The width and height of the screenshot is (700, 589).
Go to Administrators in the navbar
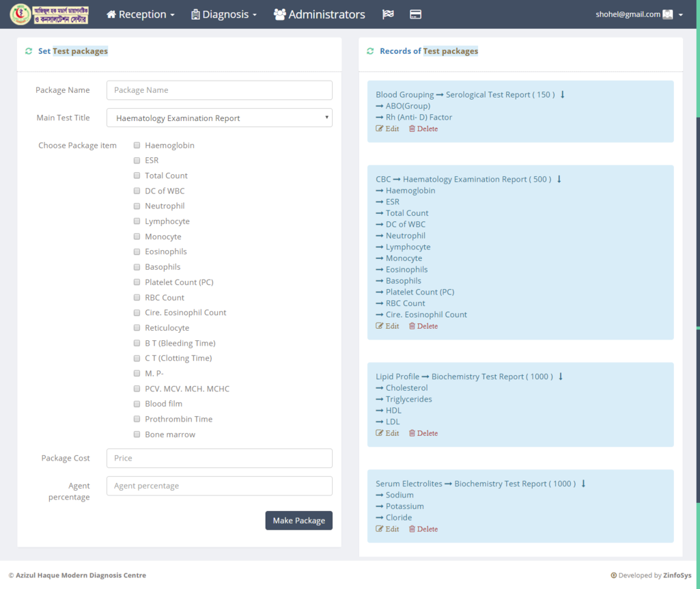tap(319, 14)
